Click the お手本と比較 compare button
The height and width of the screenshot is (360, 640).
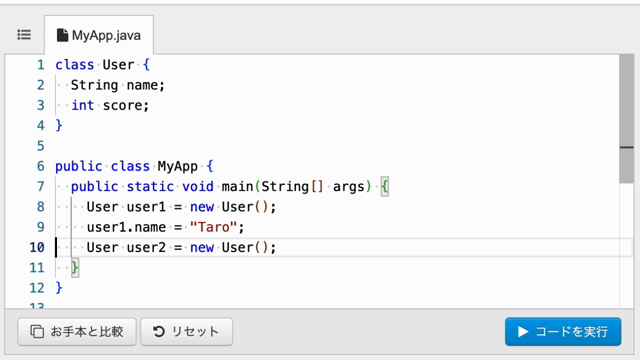pos(77,331)
